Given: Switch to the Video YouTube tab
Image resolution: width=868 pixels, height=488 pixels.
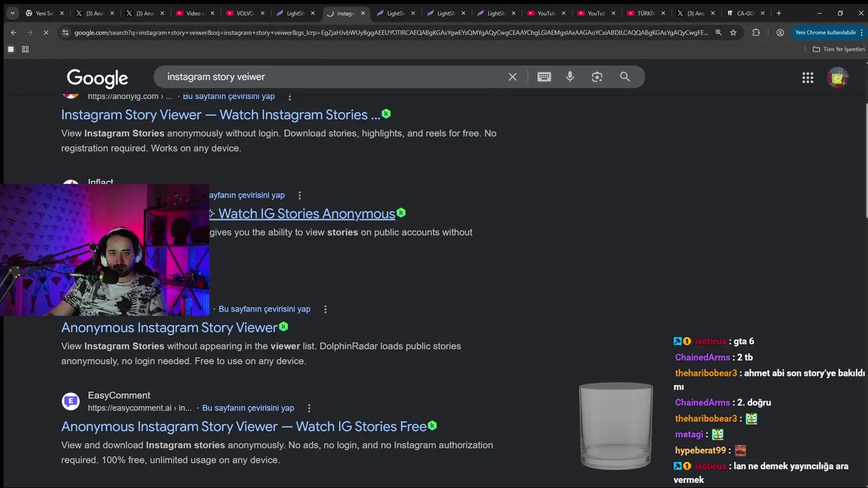Looking at the screenshot, I should click(x=194, y=13).
